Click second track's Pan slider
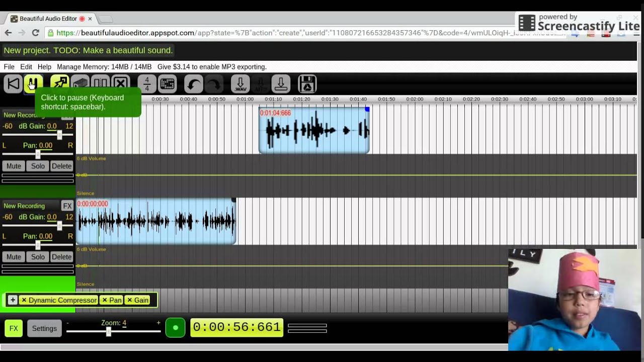 [38, 245]
